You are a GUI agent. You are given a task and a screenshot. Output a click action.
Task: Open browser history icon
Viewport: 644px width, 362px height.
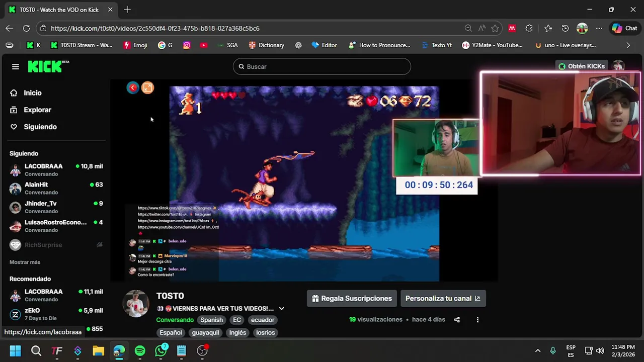coord(565,28)
